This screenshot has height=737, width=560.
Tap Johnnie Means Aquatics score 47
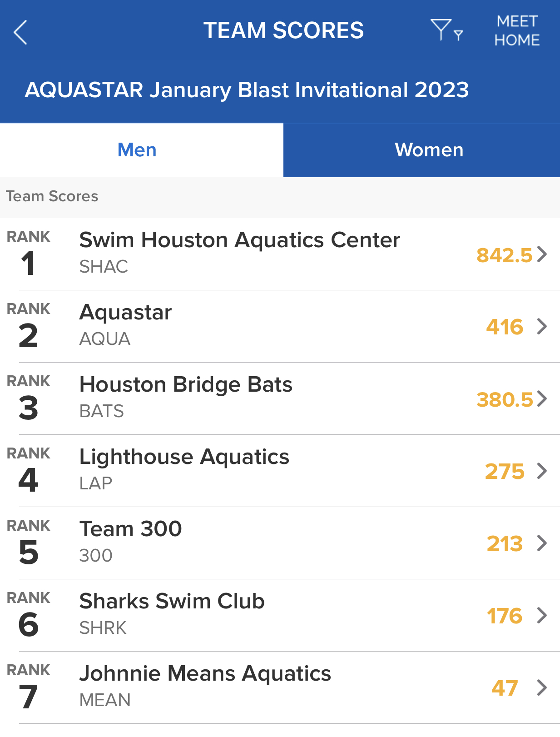pos(504,688)
